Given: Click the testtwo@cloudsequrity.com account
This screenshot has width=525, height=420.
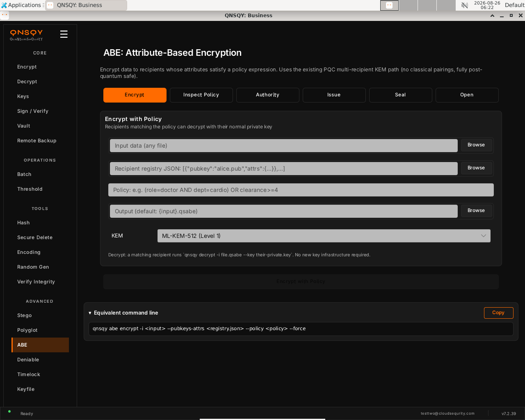Looking at the screenshot, I should click(447, 413).
